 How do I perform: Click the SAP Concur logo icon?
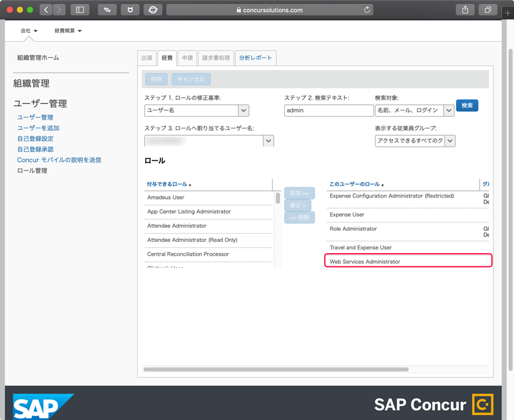pos(483,405)
